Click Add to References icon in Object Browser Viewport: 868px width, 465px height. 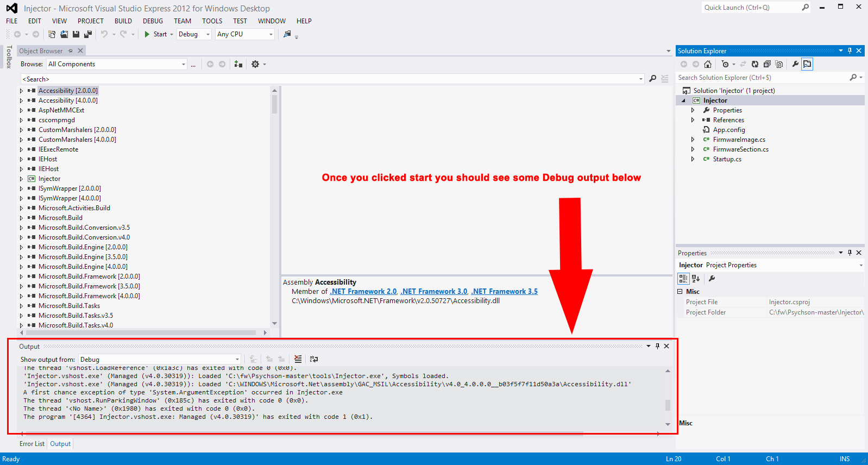point(238,64)
